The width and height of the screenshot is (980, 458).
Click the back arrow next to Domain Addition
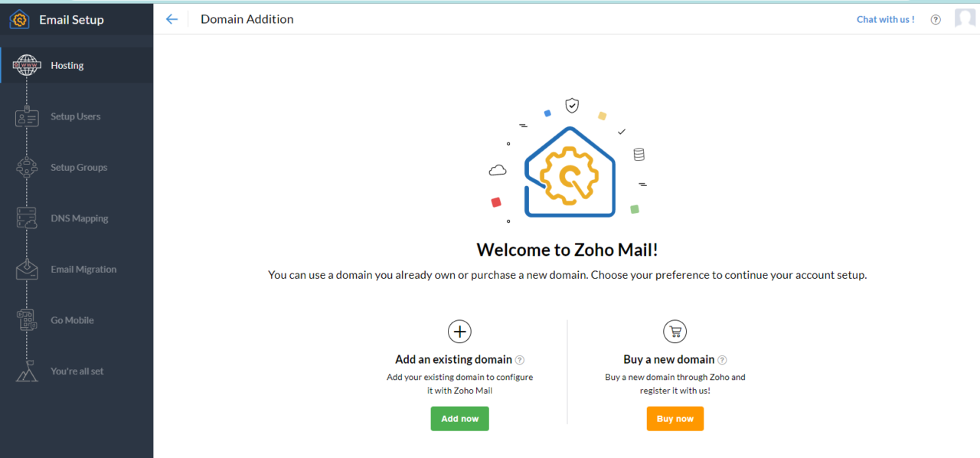(171, 19)
